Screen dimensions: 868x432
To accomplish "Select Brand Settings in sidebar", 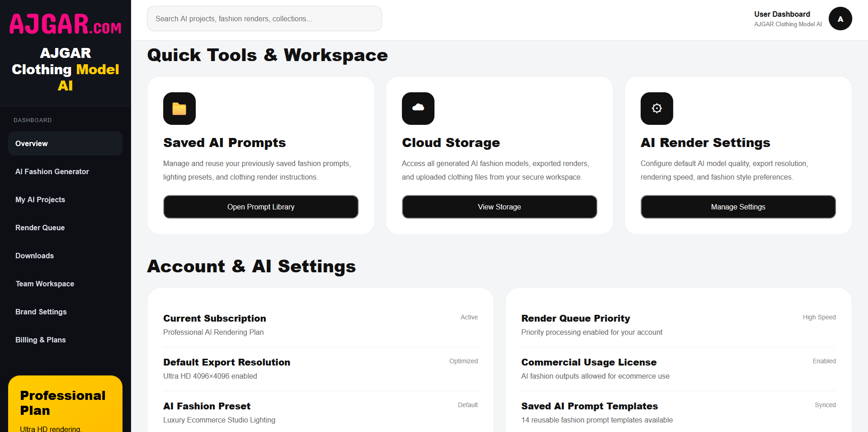I will pos(65,312).
